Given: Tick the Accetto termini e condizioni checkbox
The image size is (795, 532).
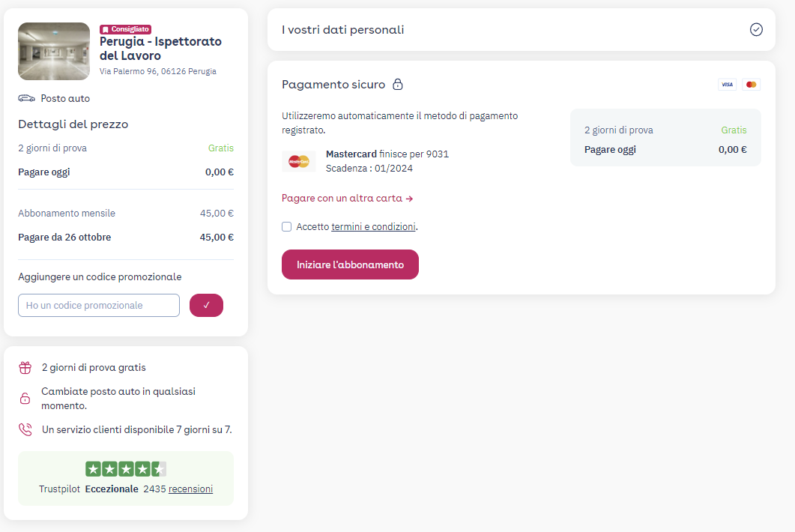Looking at the screenshot, I should coord(286,227).
